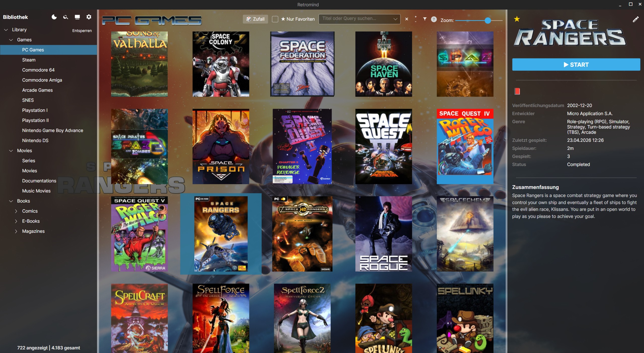
Task: Select SpellForce 2 Anniversary Edition cover
Action: point(302,318)
